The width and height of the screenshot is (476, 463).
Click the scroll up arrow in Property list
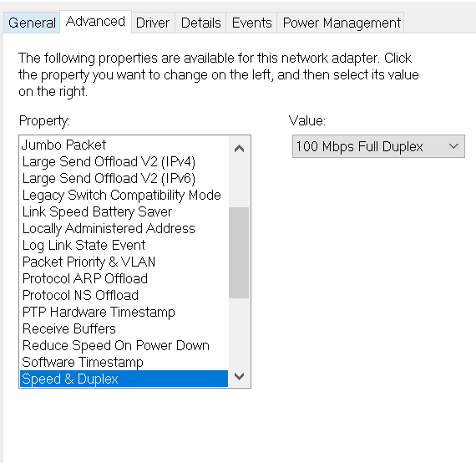[x=239, y=149]
